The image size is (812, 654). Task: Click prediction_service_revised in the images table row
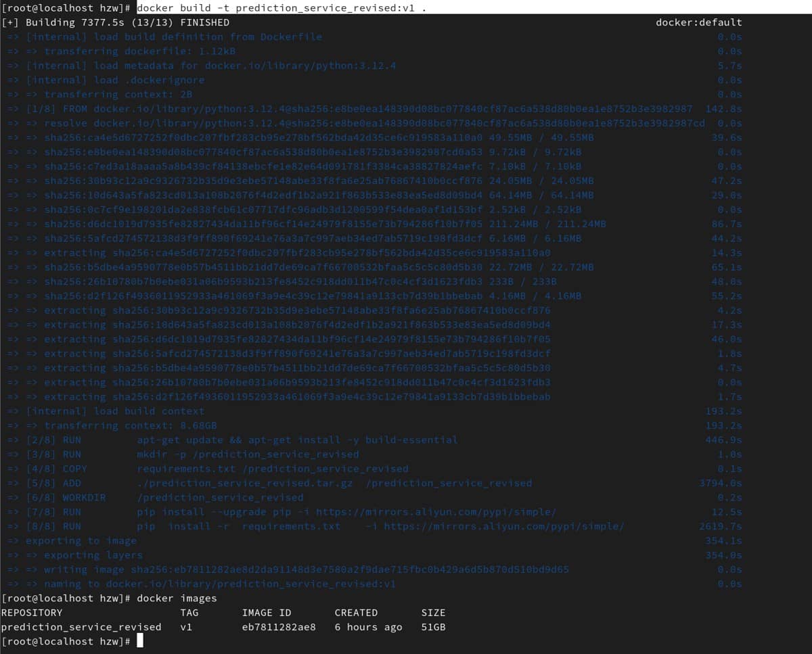81,627
